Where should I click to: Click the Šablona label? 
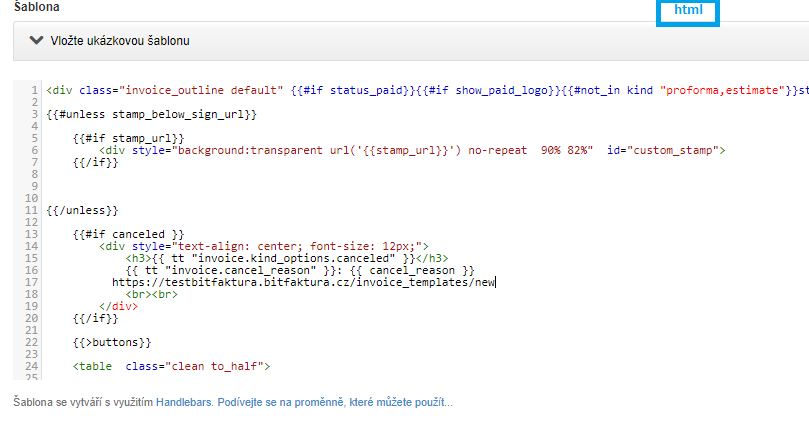37,7
